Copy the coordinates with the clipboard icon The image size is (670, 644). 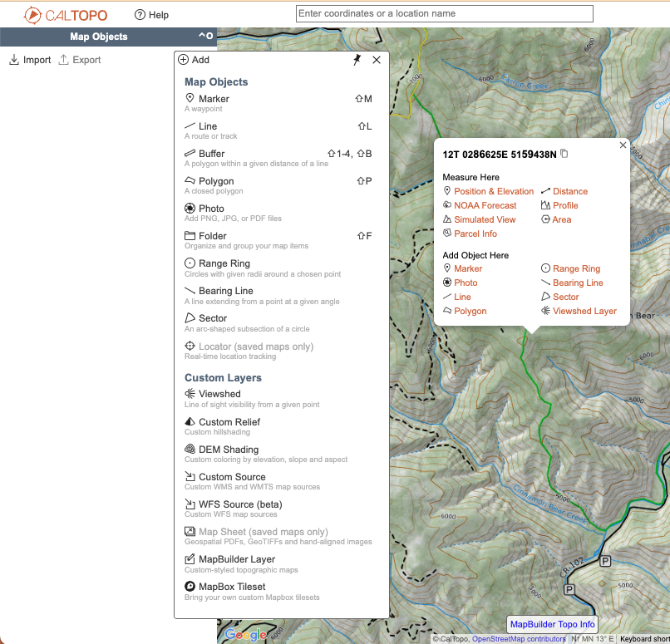pos(564,154)
